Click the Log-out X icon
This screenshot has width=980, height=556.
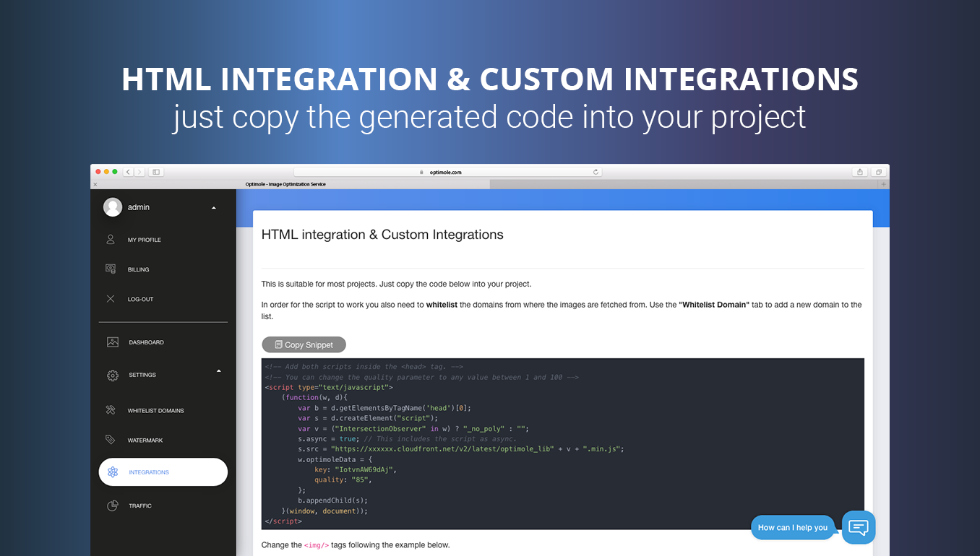click(x=111, y=298)
